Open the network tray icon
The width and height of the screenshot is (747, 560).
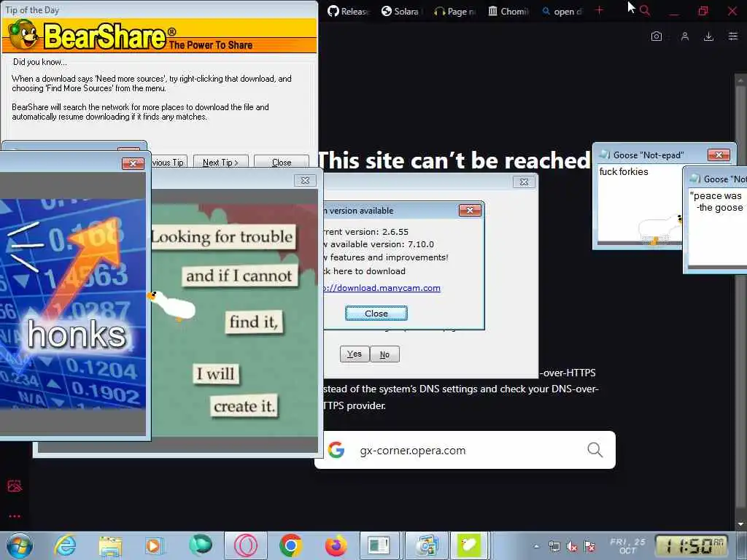554,547
